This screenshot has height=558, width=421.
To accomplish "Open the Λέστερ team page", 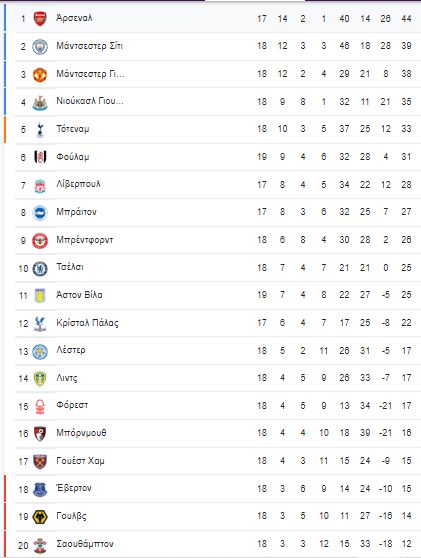I will 71,350.
